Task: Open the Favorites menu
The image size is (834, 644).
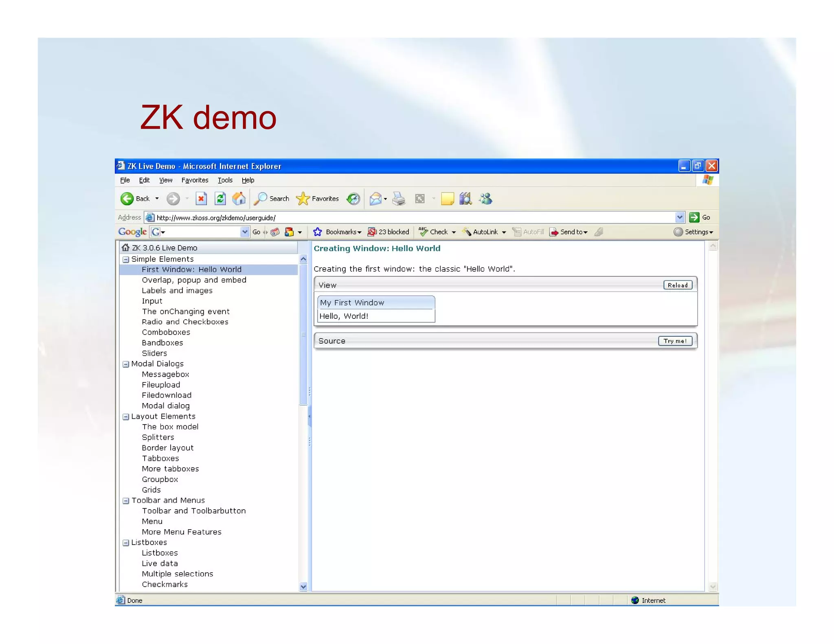Action: pyautogui.click(x=195, y=180)
